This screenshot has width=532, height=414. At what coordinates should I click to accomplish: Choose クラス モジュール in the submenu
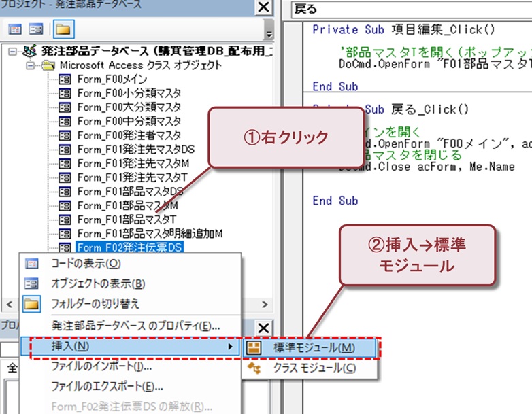click(313, 368)
